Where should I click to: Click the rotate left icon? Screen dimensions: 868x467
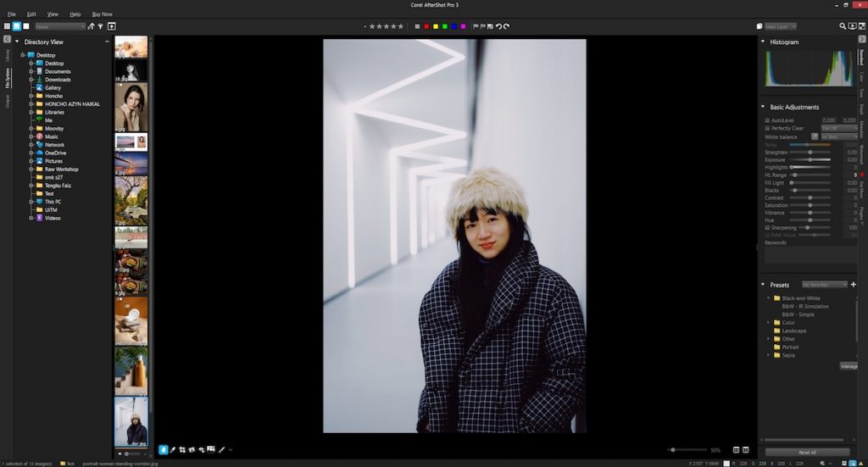click(498, 26)
